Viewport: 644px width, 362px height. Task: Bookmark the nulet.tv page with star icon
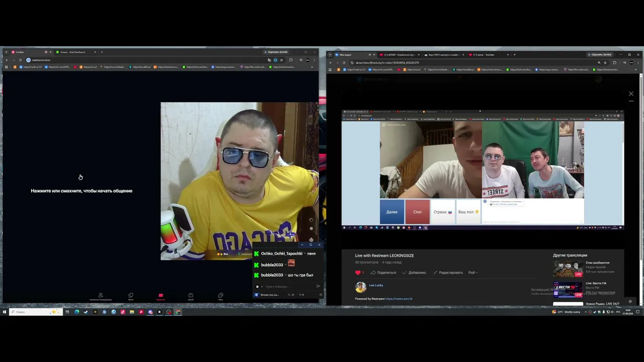click(281, 60)
